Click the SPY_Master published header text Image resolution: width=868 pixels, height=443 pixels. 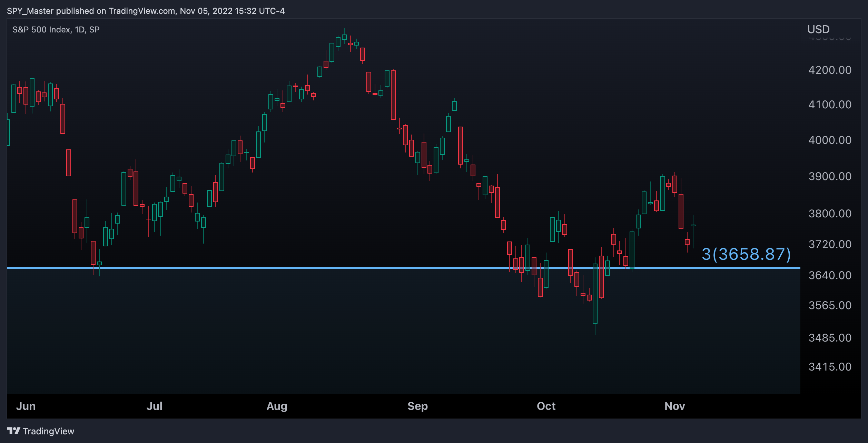coord(146,11)
